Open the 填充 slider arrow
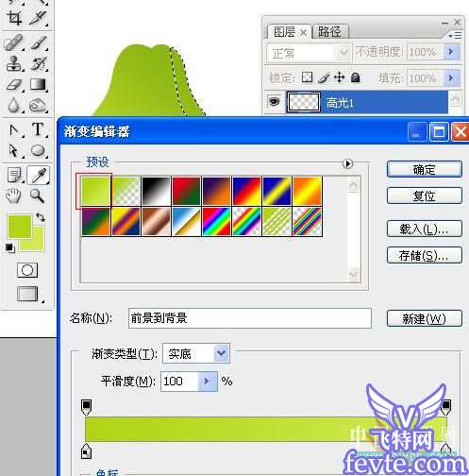This screenshot has width=469, height=476. click(x=451, y=77)
